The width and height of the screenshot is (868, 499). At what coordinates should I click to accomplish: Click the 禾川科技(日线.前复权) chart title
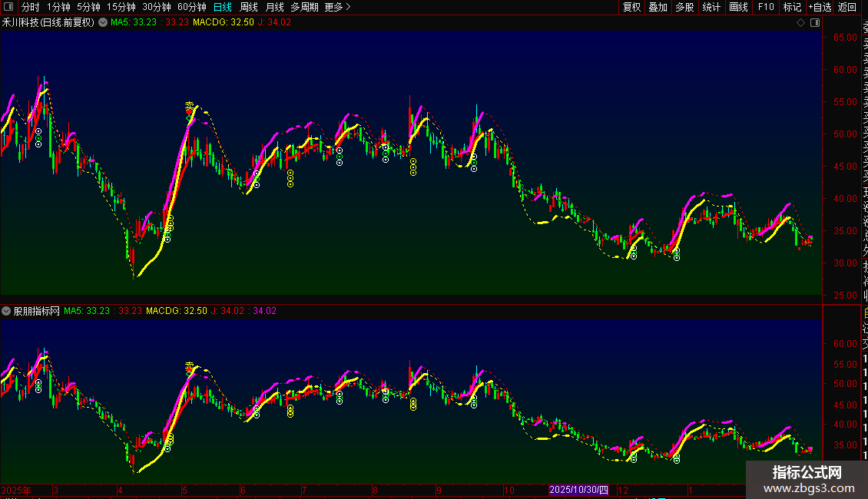point(48,22)
